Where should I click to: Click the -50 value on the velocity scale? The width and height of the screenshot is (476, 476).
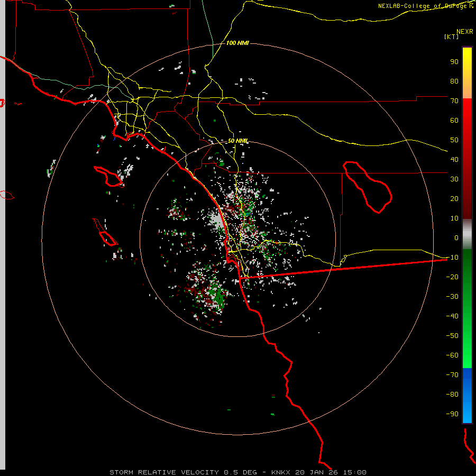(x=452, y=336)
